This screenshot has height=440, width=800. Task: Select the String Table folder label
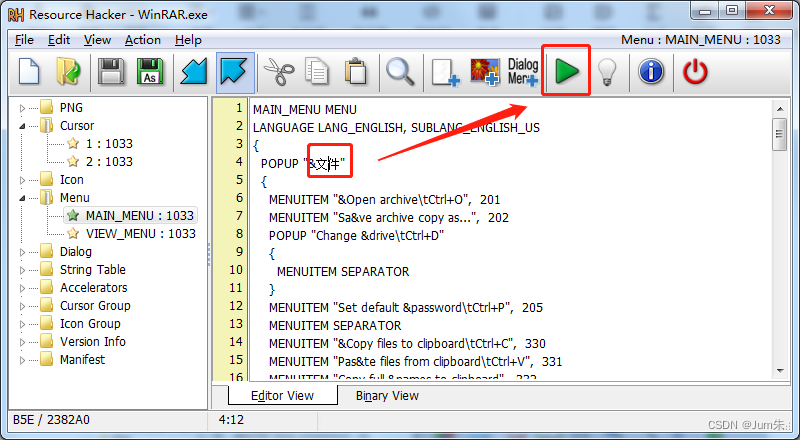[92, 270]
